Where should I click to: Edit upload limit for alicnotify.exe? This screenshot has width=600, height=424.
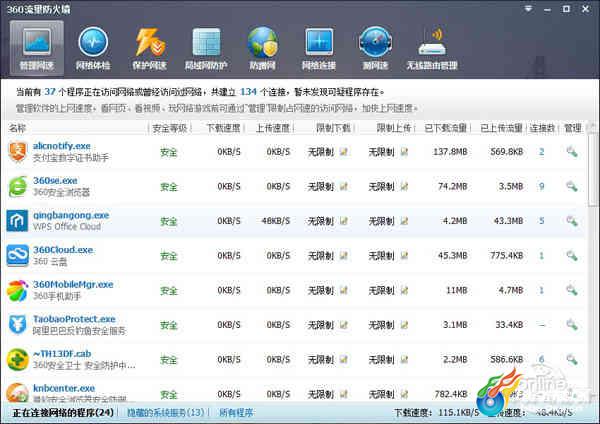404,152
